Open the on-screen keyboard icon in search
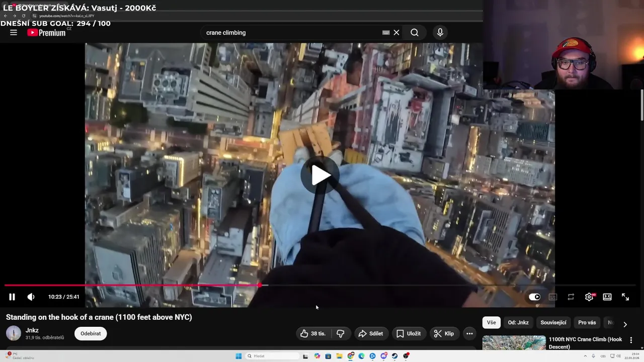This screenshot has width=644, height=362. pos(386,33)
